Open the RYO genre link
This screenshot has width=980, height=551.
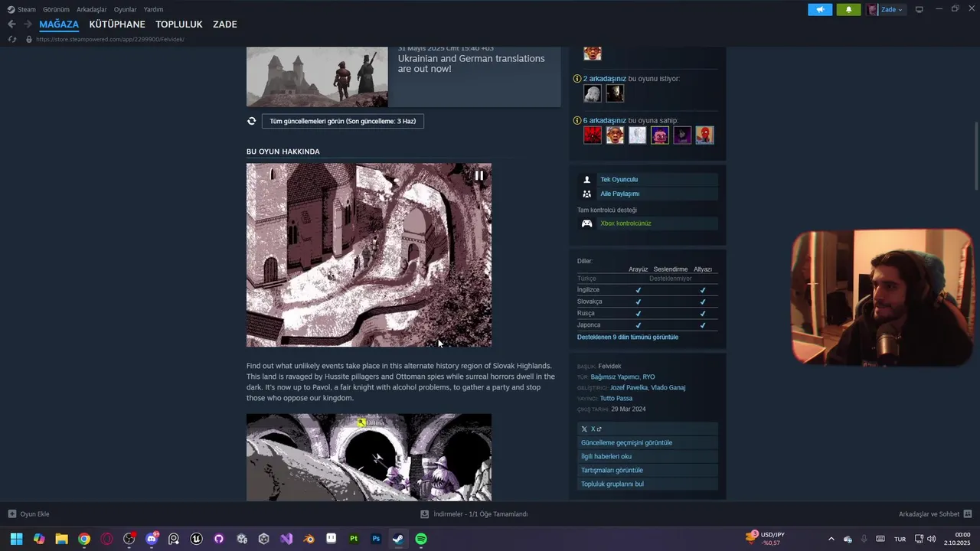coord(648,377)
